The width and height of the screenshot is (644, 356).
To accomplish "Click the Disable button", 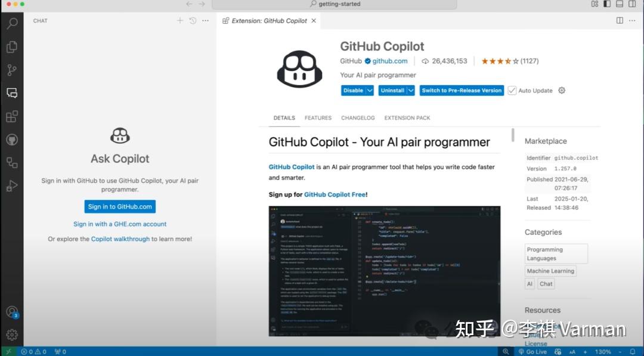I will pyautogui.click(x=353, y=90).
